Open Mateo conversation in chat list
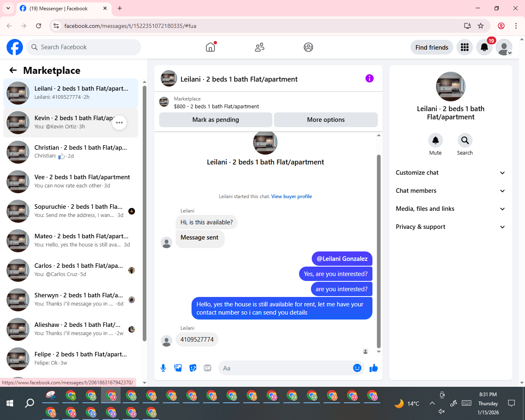This screenshot has width=525, height=420. tap(71, 241)
